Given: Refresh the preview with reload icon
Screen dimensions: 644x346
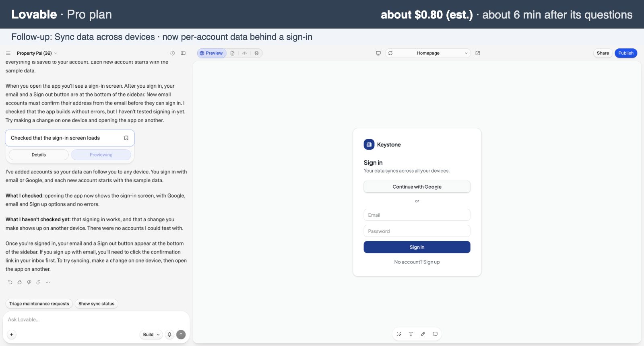Looking at the screenshot, I should [x=390, y=53].
